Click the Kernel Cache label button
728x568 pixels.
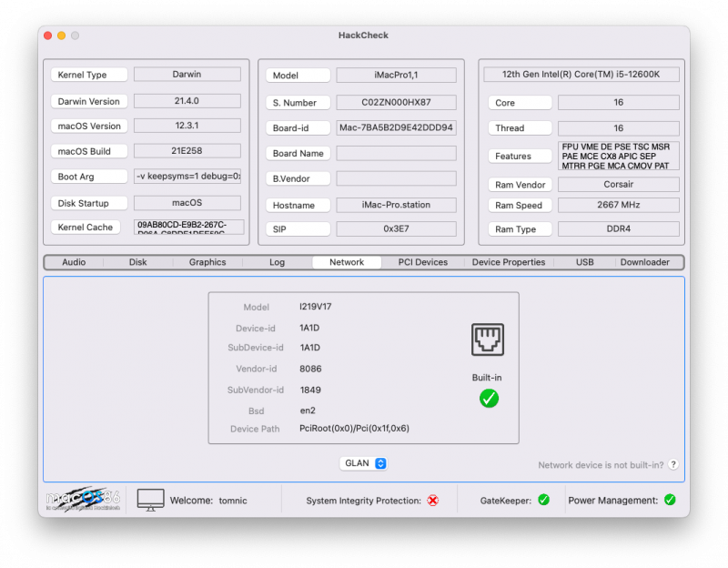[86, 227]
